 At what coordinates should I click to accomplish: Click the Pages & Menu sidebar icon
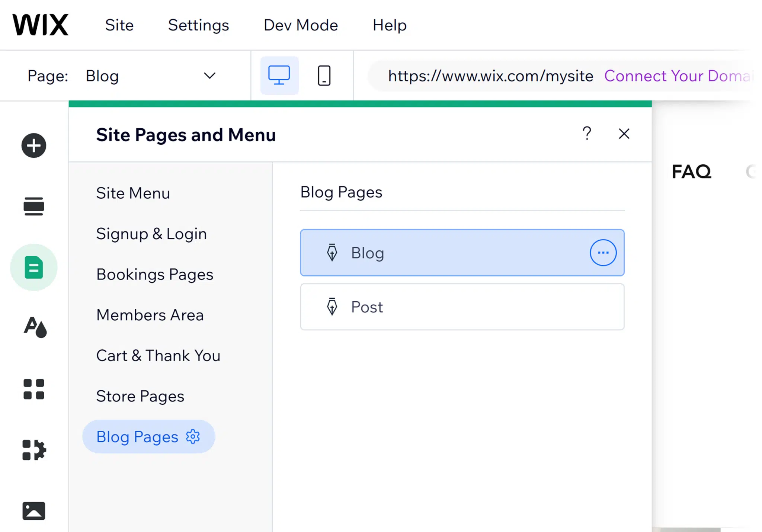[34, 267]
